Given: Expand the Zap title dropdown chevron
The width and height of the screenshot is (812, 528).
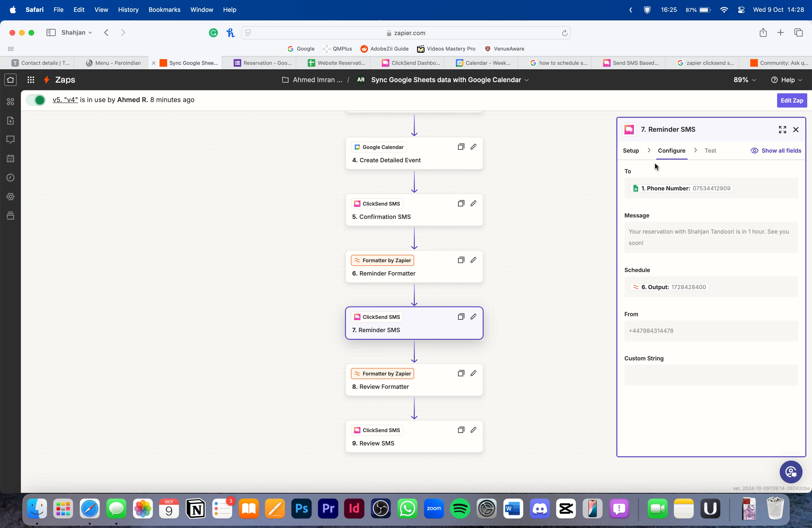Looking at the screenshot, I should tap(526, 80).
